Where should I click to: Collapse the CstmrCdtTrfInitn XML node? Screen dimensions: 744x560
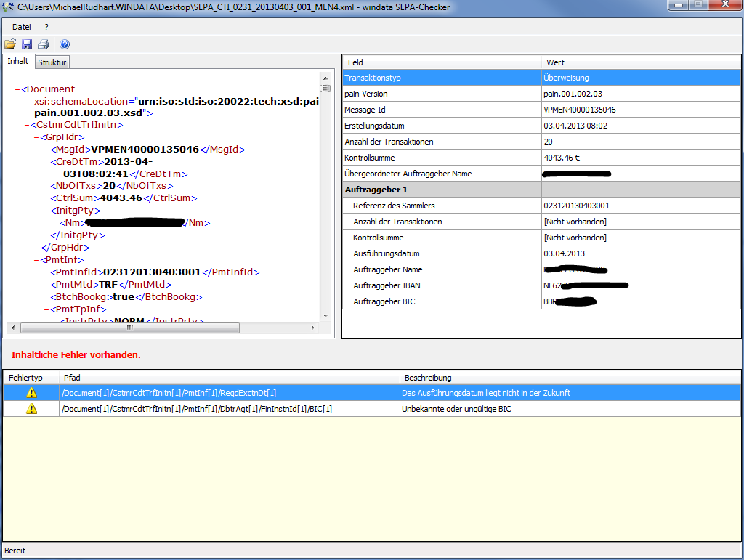27,125
